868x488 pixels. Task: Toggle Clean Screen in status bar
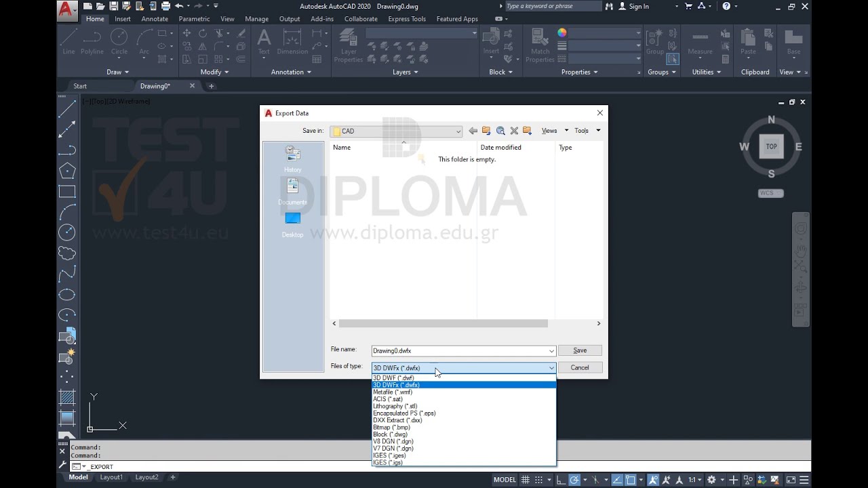791,480
